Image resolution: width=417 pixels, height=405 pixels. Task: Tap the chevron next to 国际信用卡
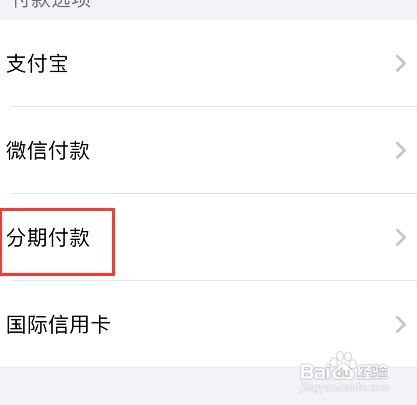pyautogui.click(x=401, y=324)
